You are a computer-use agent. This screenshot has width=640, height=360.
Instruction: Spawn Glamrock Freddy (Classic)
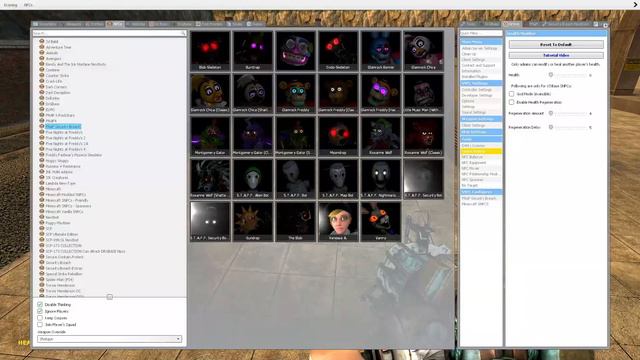coord(338,93)
